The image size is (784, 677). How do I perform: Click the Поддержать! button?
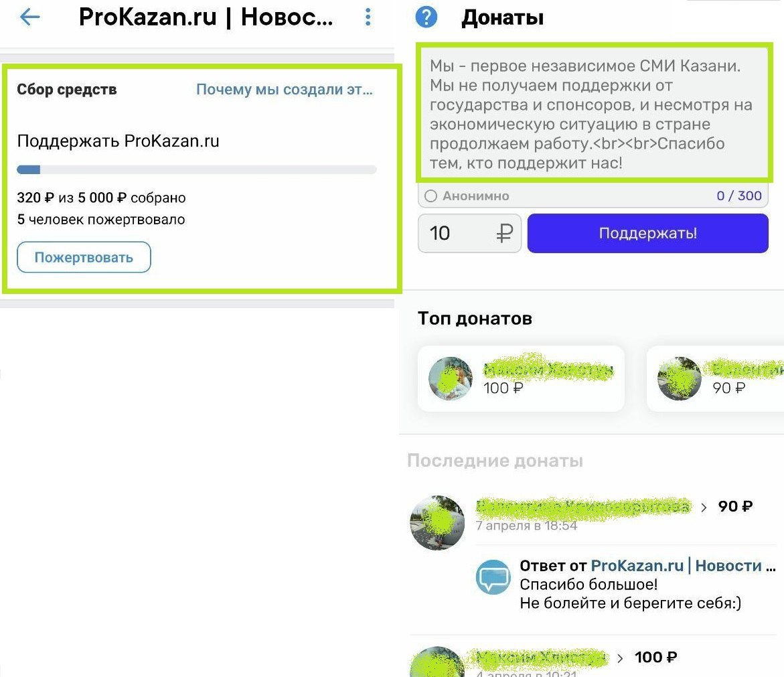647,233
